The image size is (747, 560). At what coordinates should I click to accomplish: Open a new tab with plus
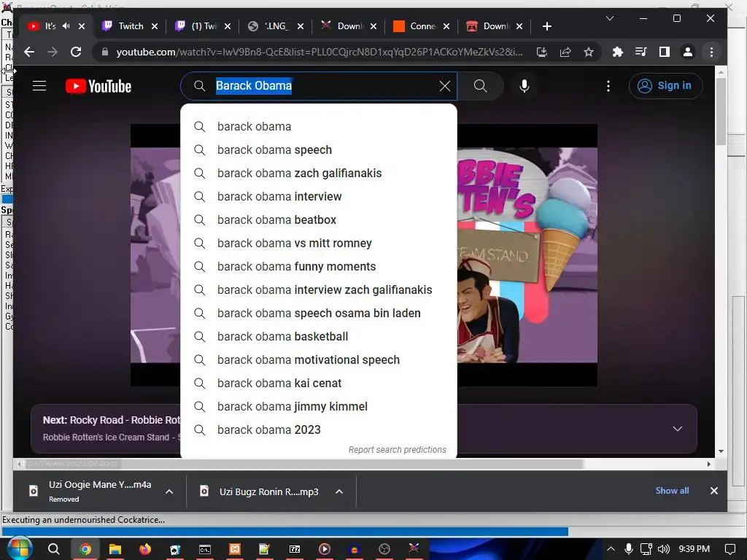[547, 26]
